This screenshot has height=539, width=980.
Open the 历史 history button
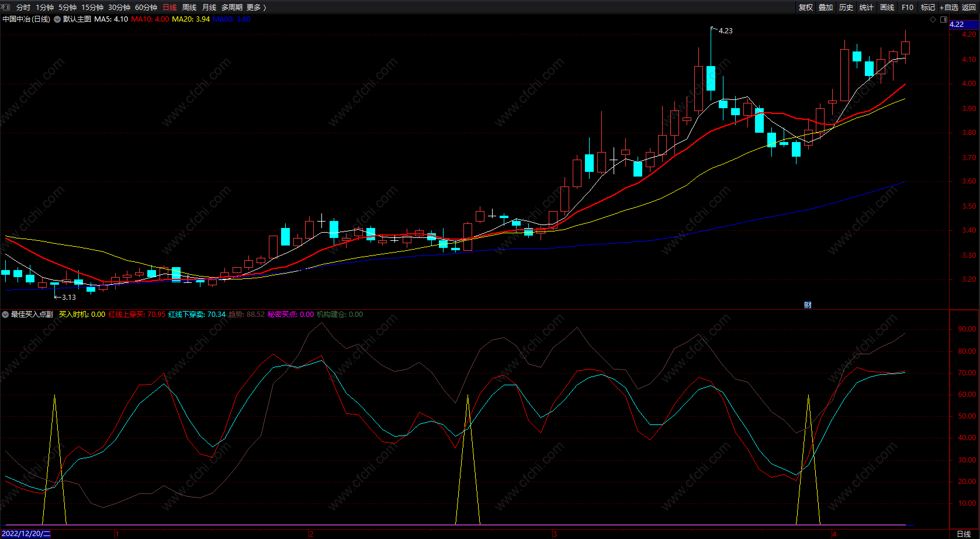click(x=846, y=7)
